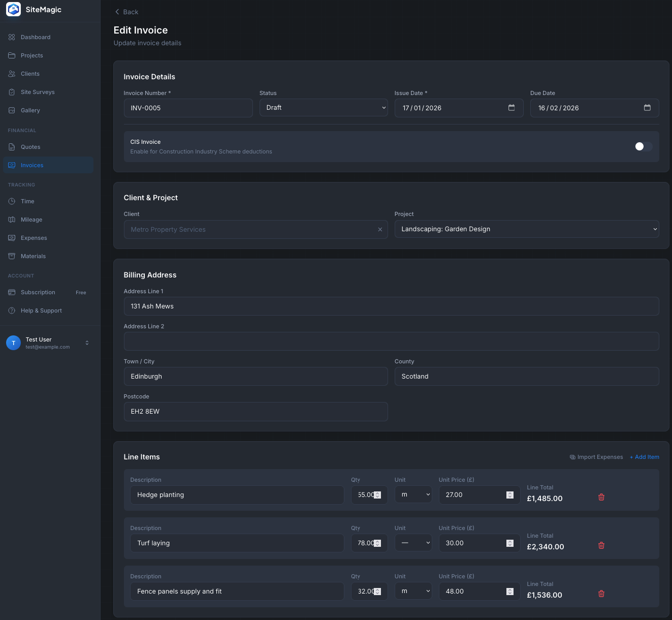The image size is (672, 620).
Task: Open the Gallery page
Action: [x=30, y=110]
